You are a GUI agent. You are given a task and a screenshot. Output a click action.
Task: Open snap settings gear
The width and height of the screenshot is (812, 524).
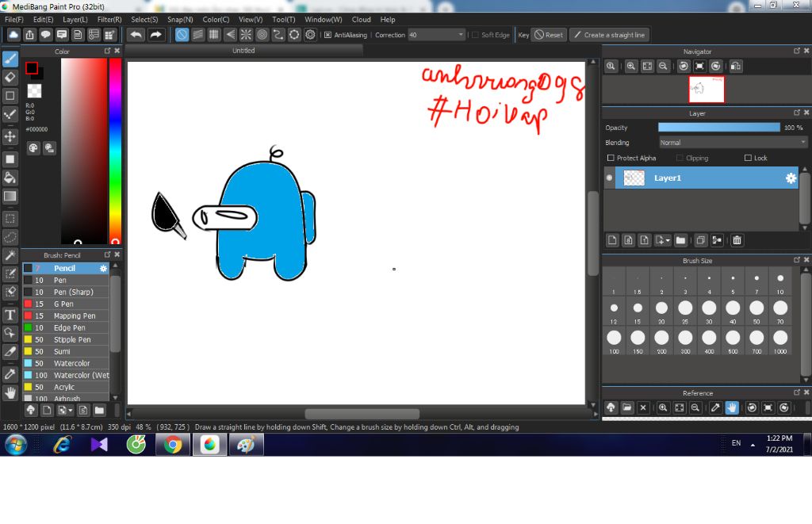pyautogui.click(x=310, y=35)
